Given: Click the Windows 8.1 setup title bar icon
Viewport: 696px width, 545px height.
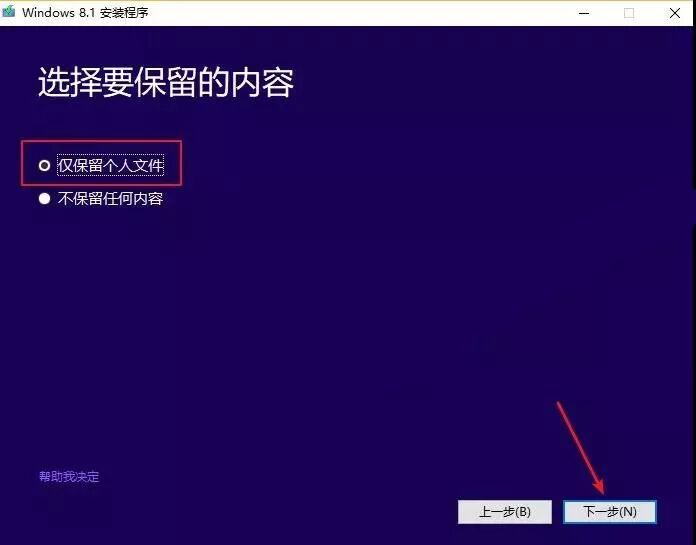Looking at the screenshot, I should click(8, 12).
